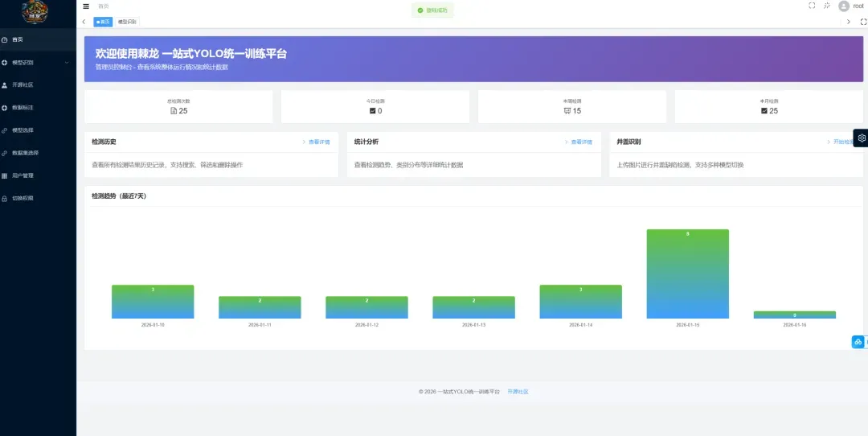Click the tiny 2026-01-16 bar
The image size is (868, 436).
[x=794, y=315]
